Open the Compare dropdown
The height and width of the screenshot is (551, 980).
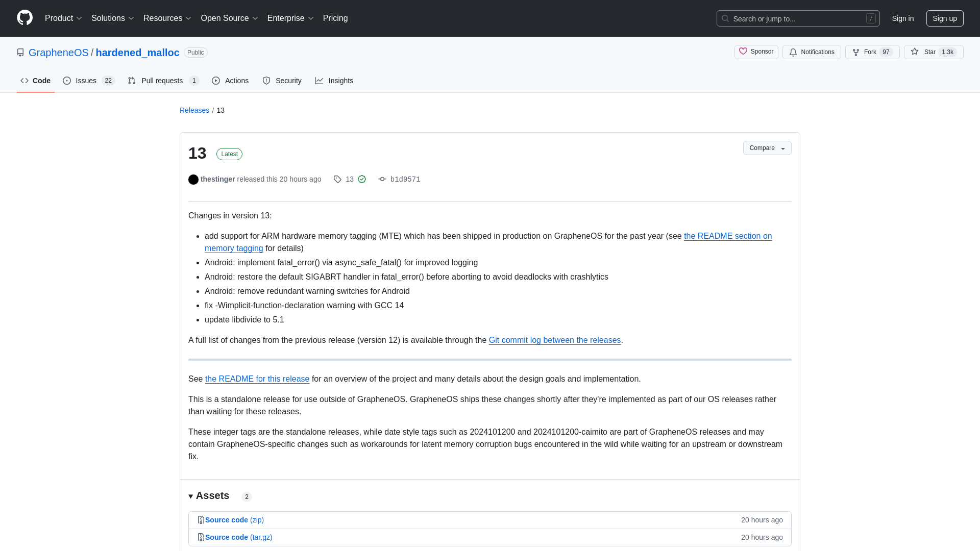767,148
